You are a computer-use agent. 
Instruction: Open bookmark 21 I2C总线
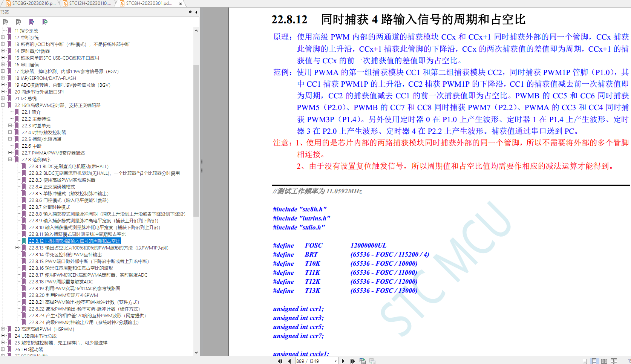click(x=26, y=99)
